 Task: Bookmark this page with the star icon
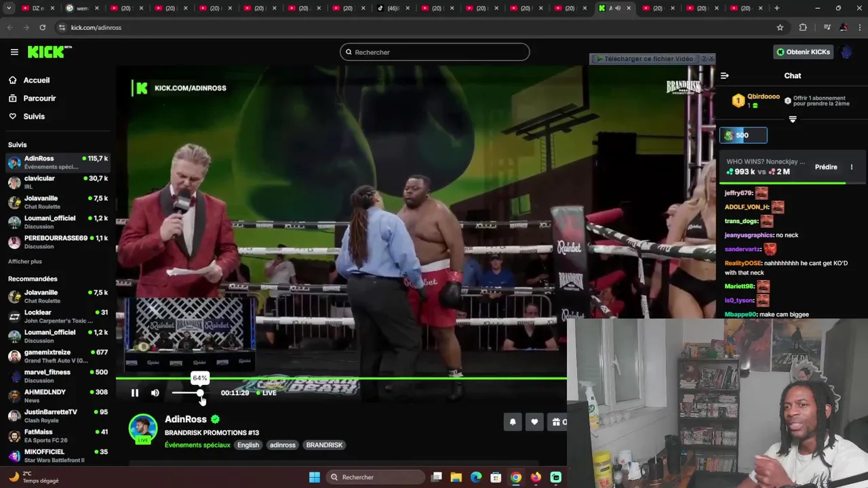780,27
